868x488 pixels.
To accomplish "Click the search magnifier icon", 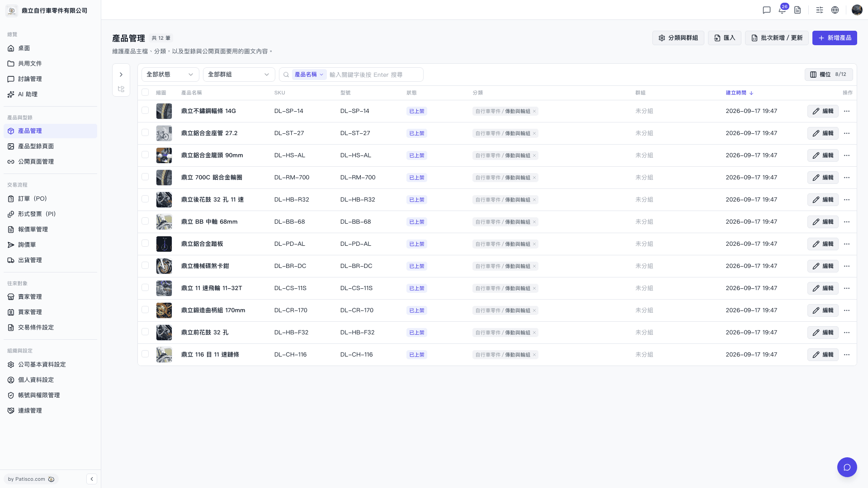I will coord(286,75).
